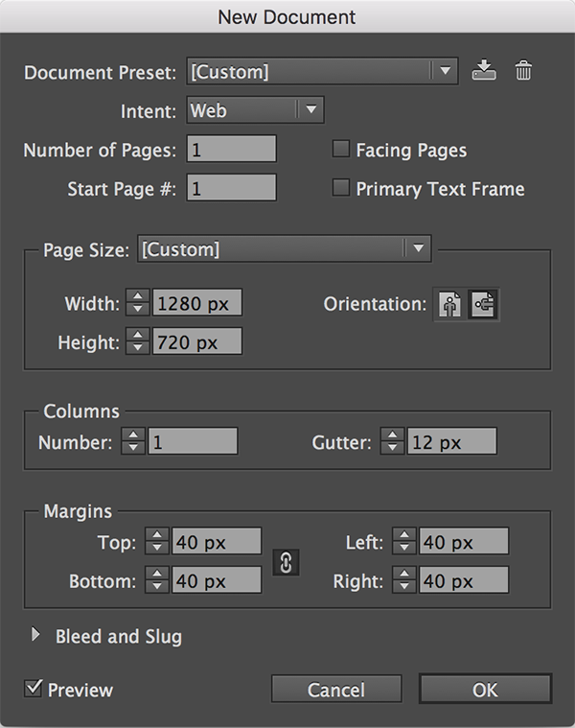Save the document preset icon

[484, 71]
